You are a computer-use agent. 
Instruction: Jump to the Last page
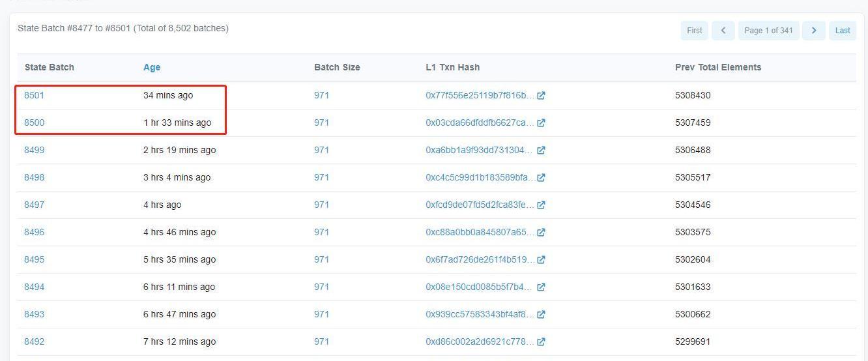click(x=843, y=31)
